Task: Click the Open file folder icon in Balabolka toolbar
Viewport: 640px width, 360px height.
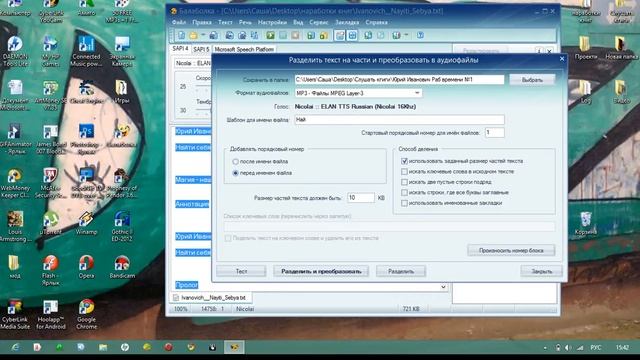Action: pyautogui.click(x=193, y=36)
